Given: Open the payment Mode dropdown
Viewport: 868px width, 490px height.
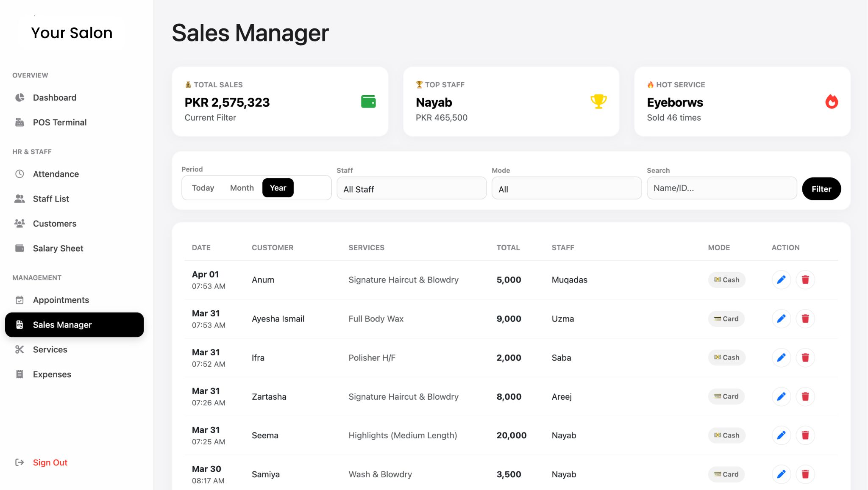Looking at the screenshot, I should coord(566,188).
